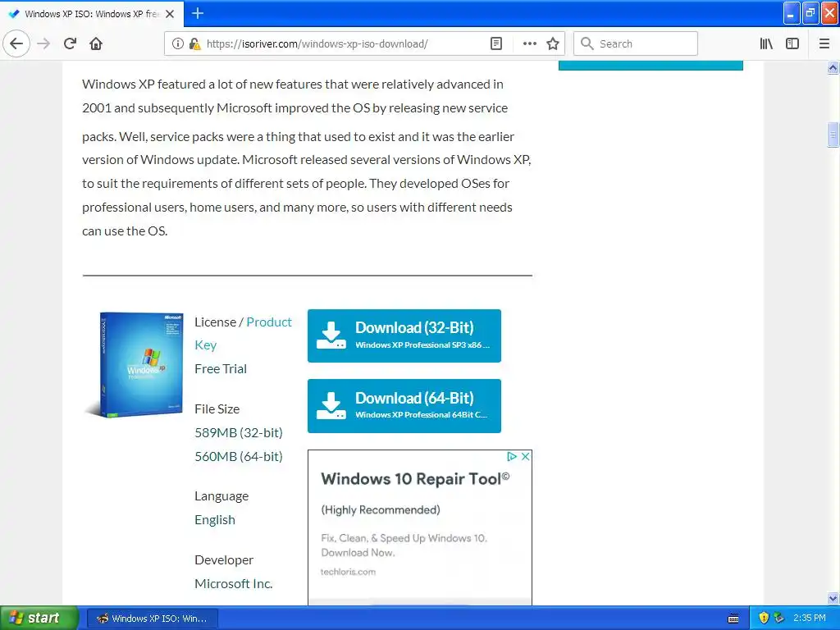Open page actions three-dot menu
Viewport: 840px width, 630px height.
tap(529, 43)
